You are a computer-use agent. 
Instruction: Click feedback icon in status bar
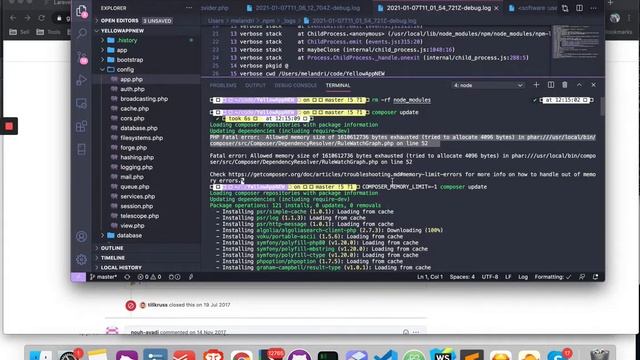click(x=582, y=277)
